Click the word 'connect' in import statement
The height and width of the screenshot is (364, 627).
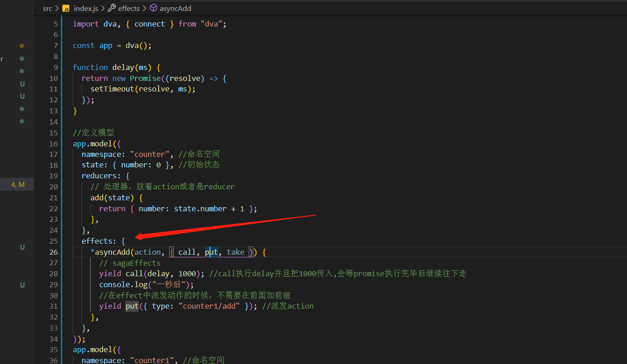[150, 24]
